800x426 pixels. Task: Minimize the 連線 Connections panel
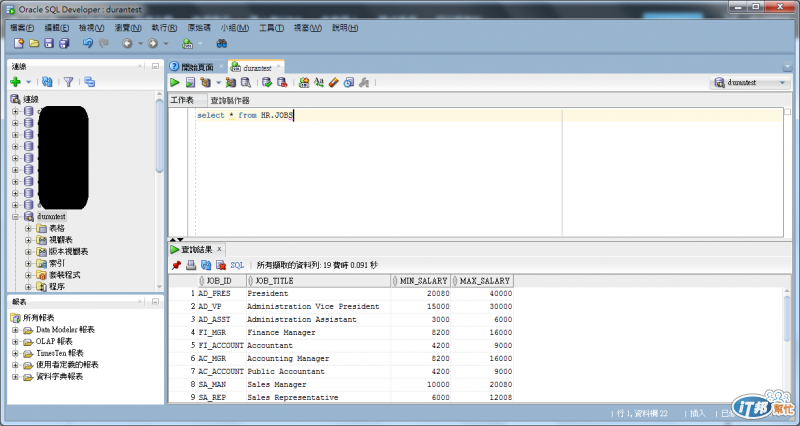tap(155, 66)
